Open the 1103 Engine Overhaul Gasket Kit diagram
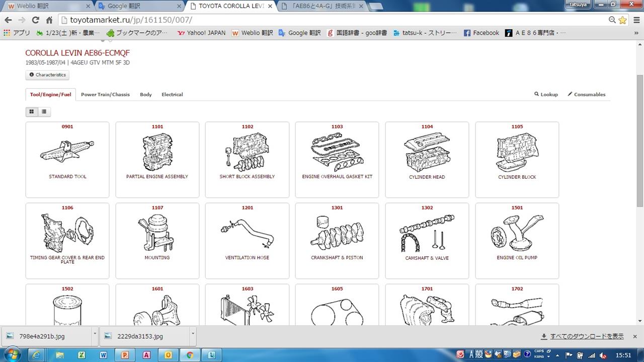This screenshot has width=644, height=362. (337, 160)
